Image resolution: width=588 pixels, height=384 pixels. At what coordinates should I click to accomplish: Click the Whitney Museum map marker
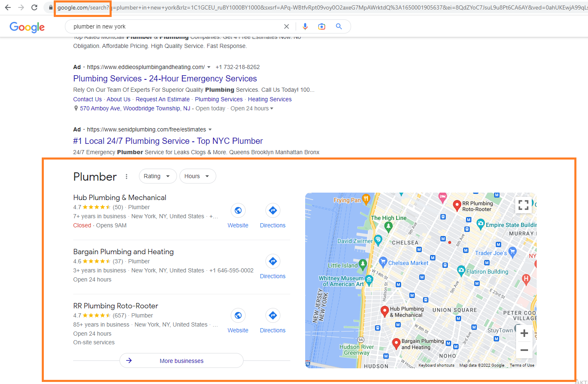(x=369, y=281)
